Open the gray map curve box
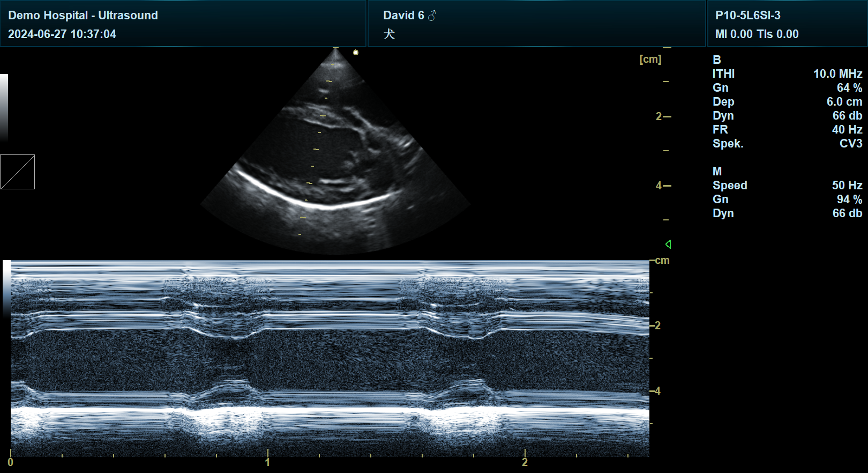 click(17, 172)
